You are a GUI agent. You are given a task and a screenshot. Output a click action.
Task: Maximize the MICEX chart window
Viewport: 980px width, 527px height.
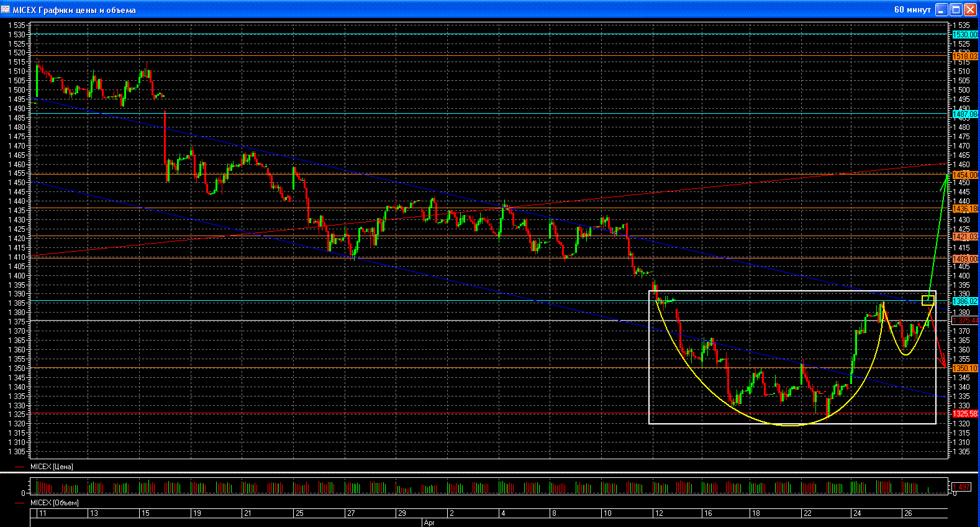coord(956,9)
